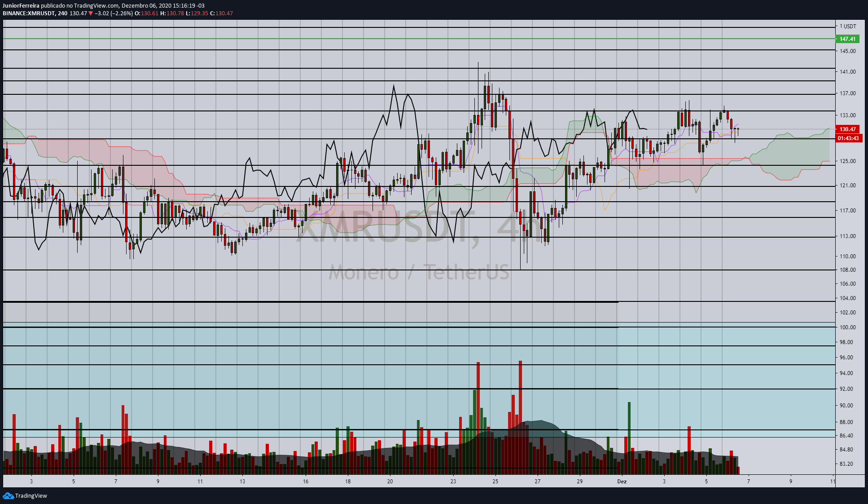Click the 108.00 price axis value
This screenshot has width=868, height=504.
coord(848,270)
